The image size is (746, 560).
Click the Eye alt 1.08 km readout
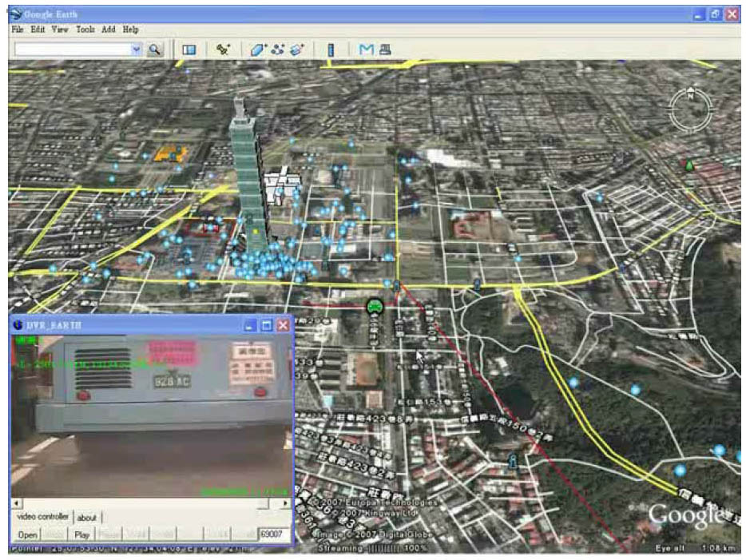click(696, 548)
